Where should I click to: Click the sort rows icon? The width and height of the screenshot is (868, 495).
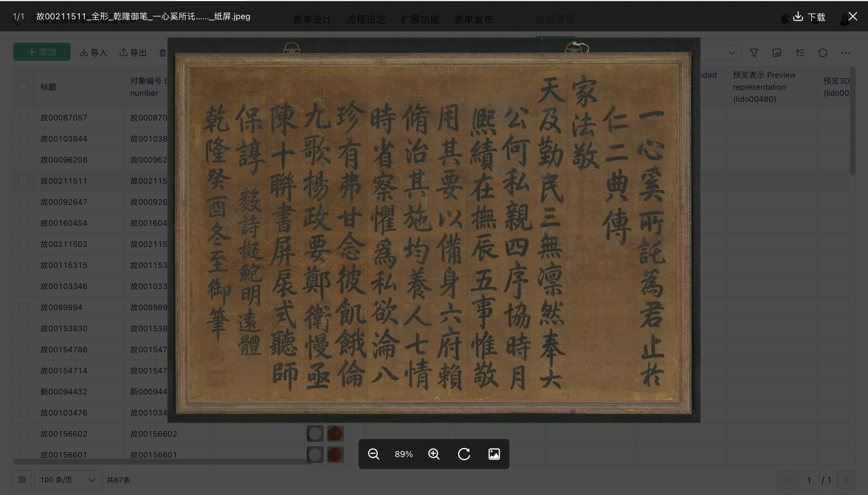pos(800,53)
